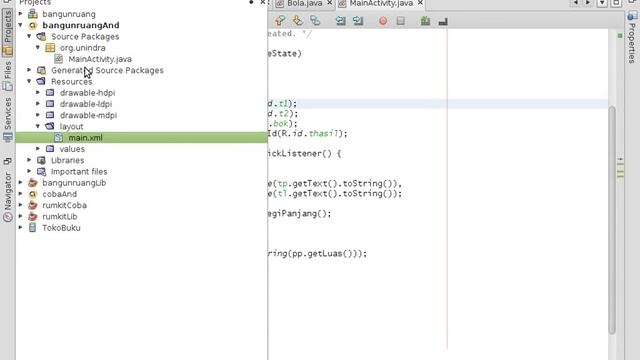
Task: Expand the cobaAnd project
Action: pos(21,193)
